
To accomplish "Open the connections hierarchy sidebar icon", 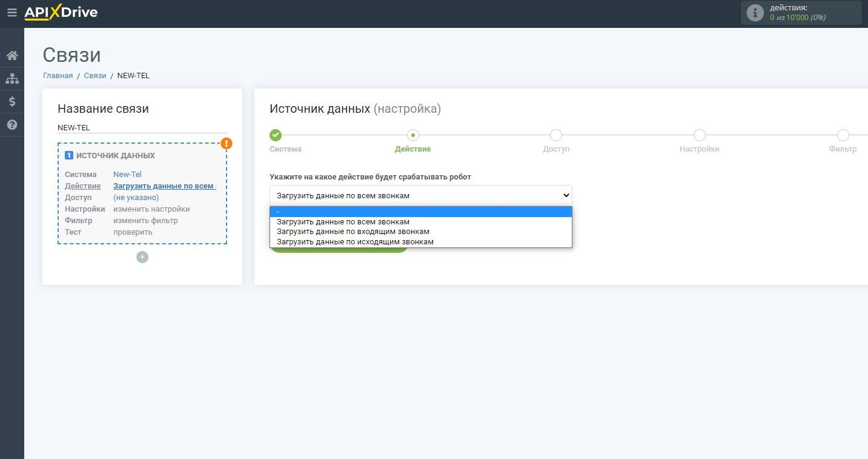I will tap(12, 79).
